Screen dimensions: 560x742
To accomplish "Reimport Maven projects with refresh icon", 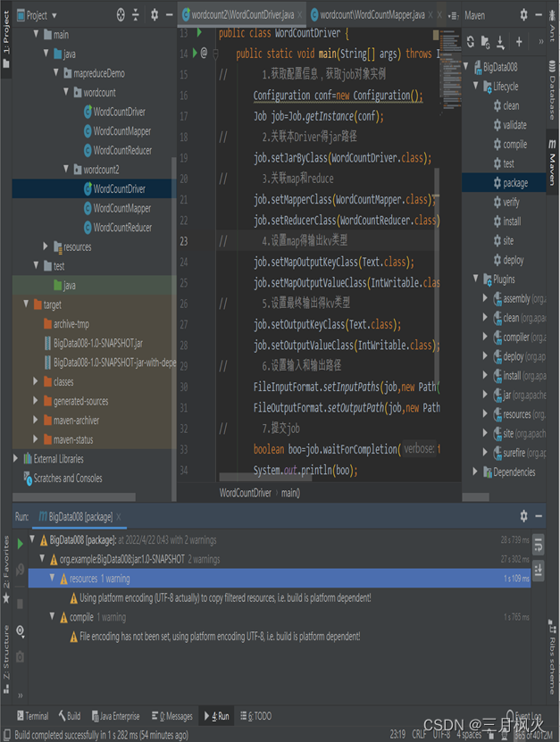I will (x=470, y=42).
